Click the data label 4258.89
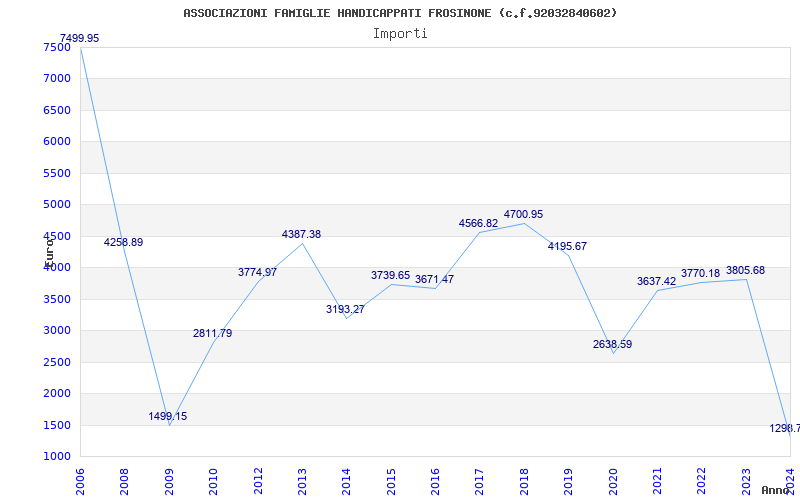 coord(123,243)
